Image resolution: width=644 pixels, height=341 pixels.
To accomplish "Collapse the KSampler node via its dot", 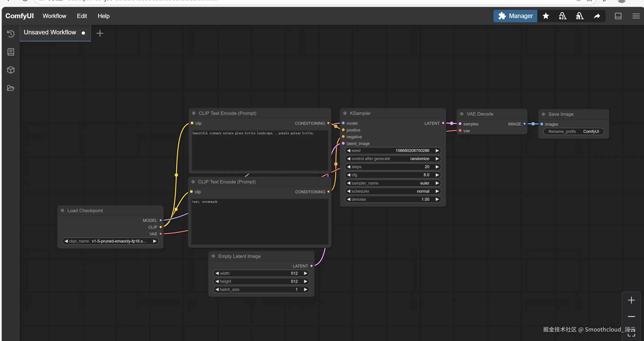I will 345,113.
